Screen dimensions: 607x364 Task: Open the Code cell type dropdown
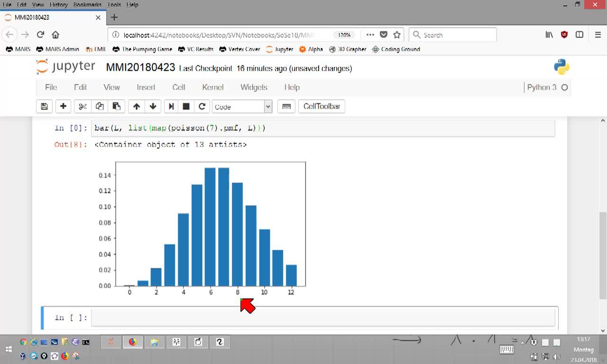click(242, 107)
